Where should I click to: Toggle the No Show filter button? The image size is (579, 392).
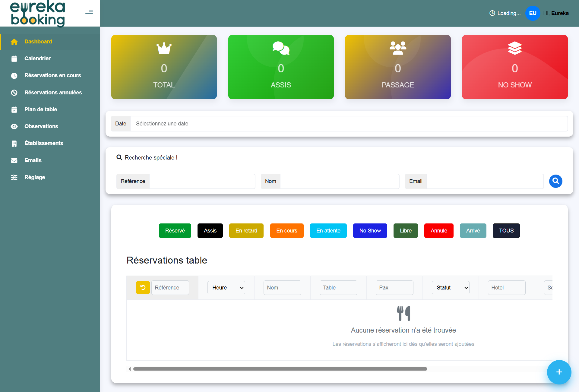(x=370, y=231)
